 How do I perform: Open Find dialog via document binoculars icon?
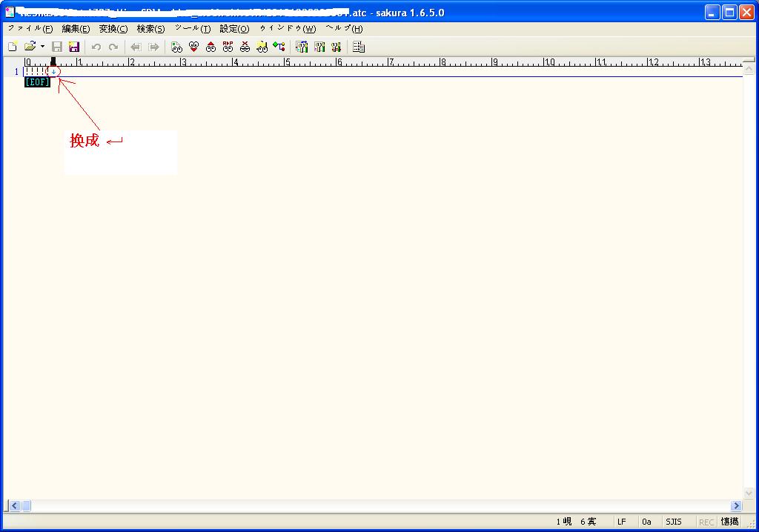point(176,47)
